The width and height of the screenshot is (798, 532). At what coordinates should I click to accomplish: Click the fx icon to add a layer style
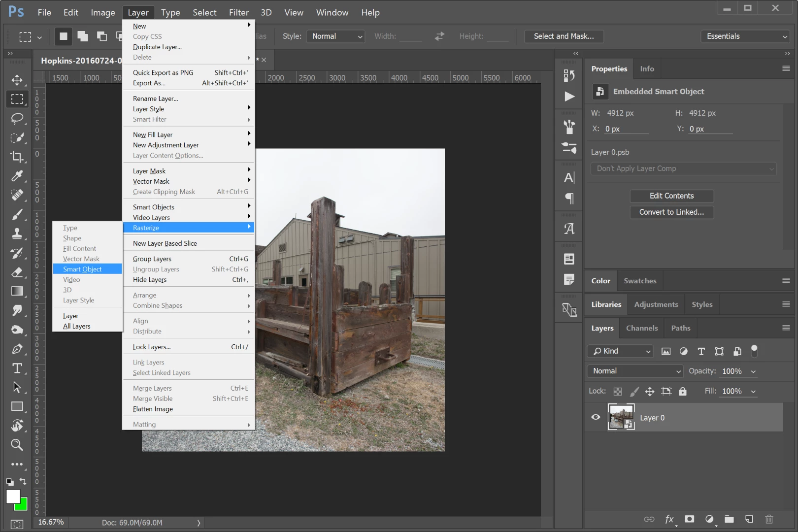669,519
